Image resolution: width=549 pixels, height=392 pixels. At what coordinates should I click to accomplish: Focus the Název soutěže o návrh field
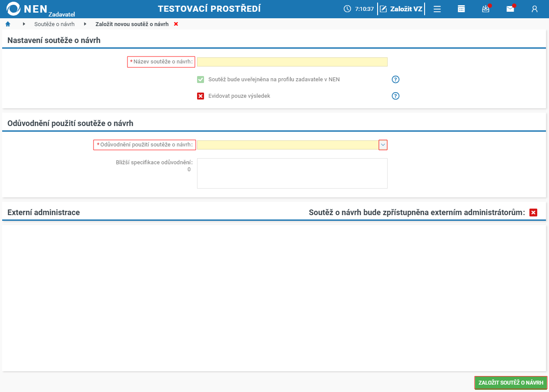[x=292, y=62]
